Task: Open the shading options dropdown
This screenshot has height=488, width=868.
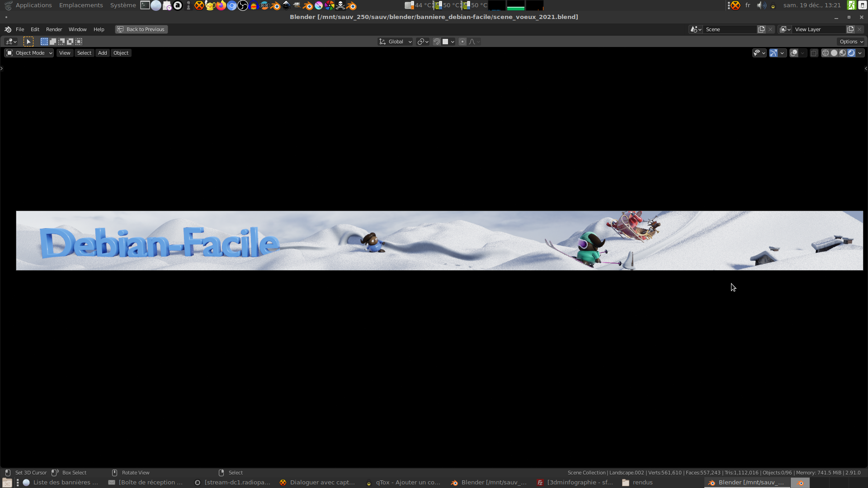Action: coord(860,53)
